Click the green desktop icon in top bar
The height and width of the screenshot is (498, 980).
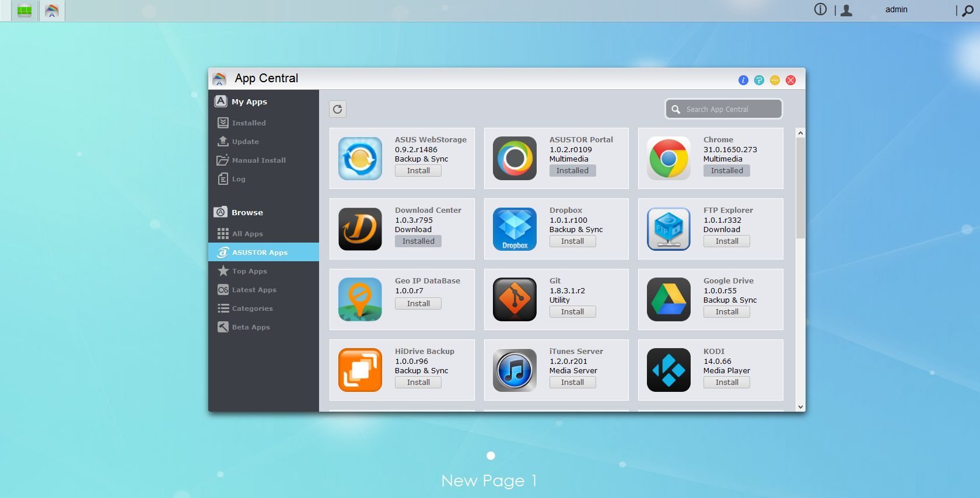point(24,10)
